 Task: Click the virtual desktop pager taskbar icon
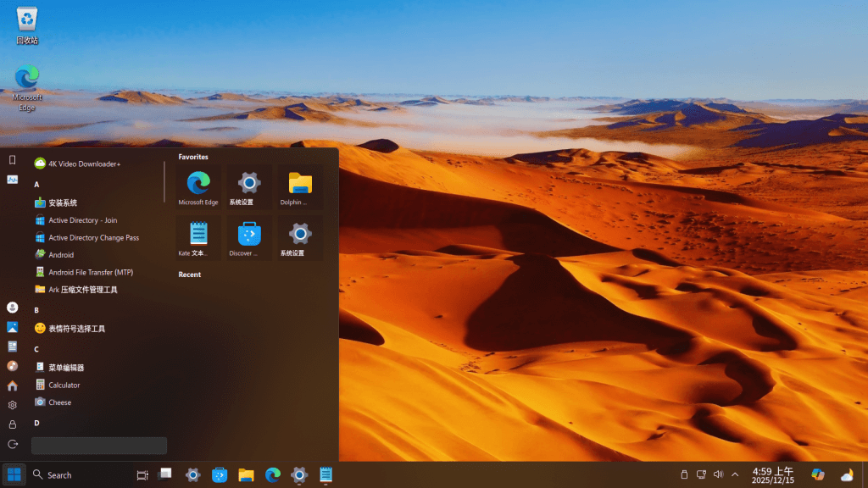tap(165, 474)
